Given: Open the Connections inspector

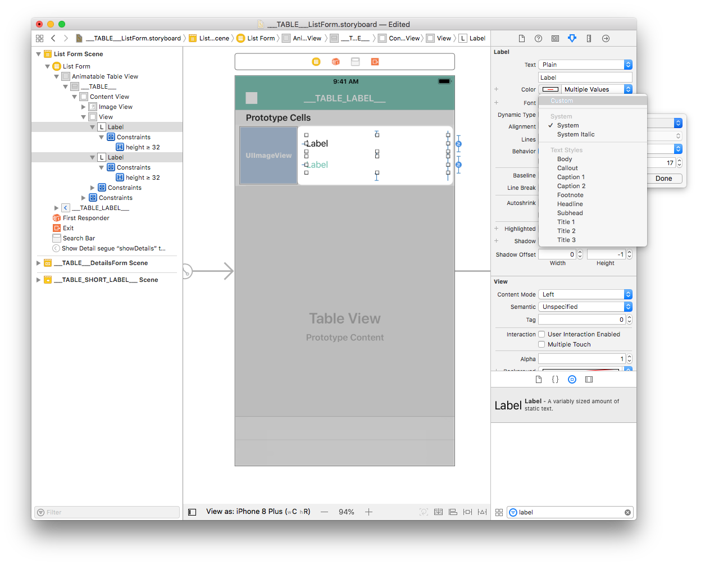Looking at the screenshot, I should pyautogui.click(x=606, y=38).
